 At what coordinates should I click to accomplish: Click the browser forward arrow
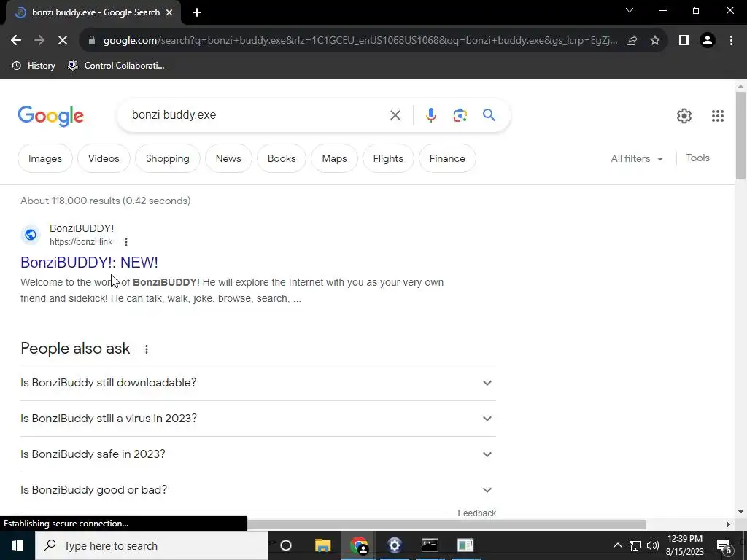click(x=39, y=41)
